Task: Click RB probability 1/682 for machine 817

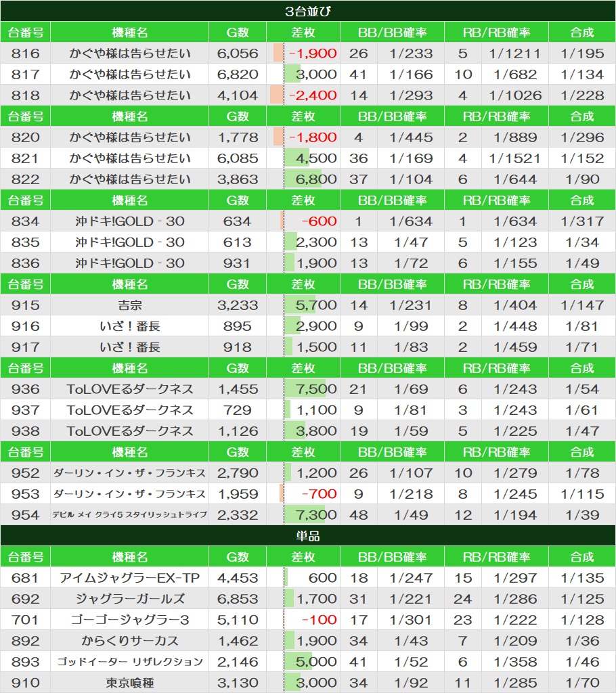Action: tap(515, 74)
